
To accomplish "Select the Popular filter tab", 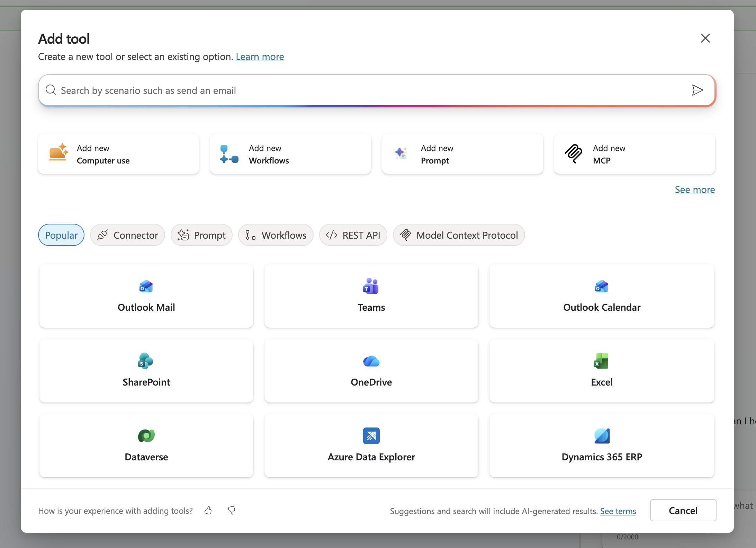I will pyautogui.click(x=61, y=235).
